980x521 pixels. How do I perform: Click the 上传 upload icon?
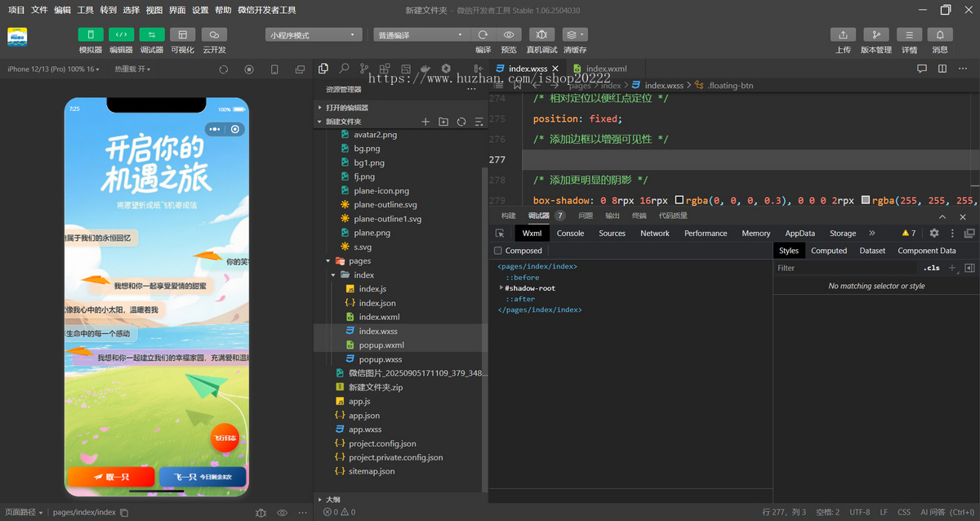click(843, 35)
